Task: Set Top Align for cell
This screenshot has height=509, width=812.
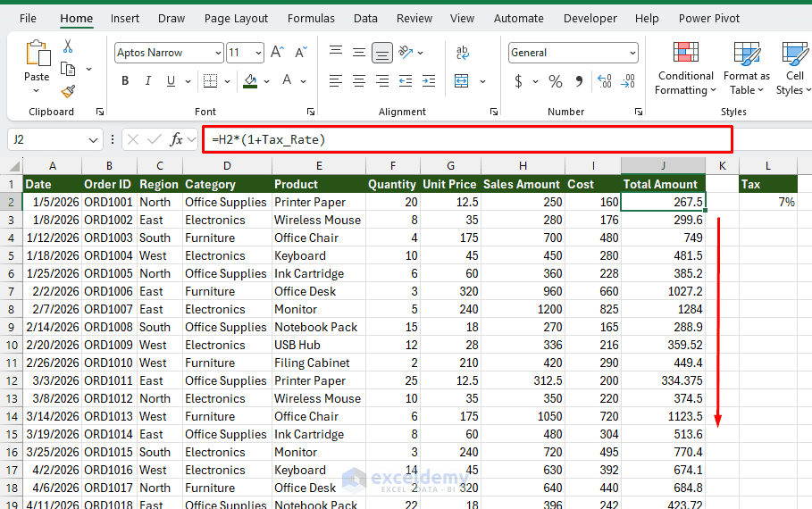Action: click(x=336, y=52)
